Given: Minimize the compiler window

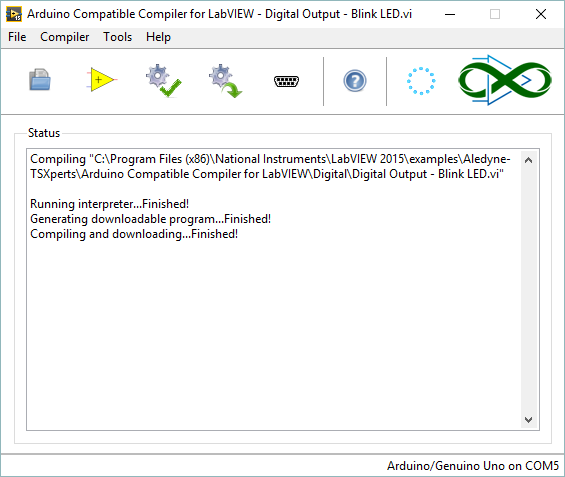Looking at the screenshot, I should 450,14.
